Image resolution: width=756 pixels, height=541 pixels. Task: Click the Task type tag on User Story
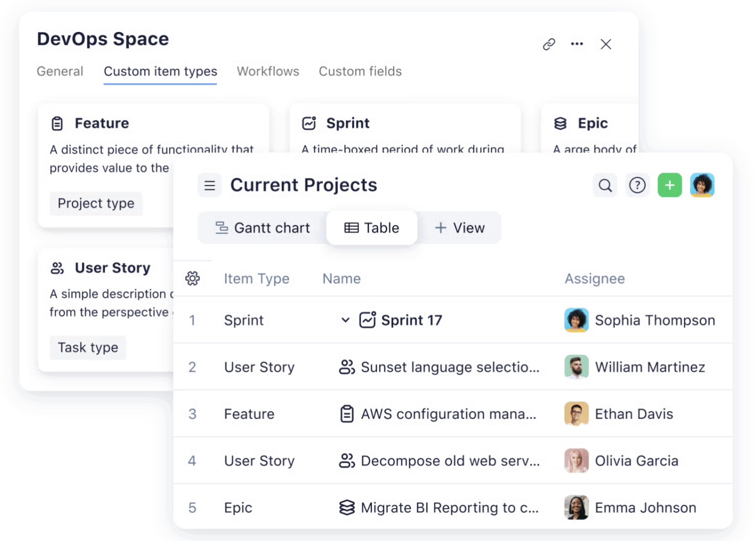[88, 348]
